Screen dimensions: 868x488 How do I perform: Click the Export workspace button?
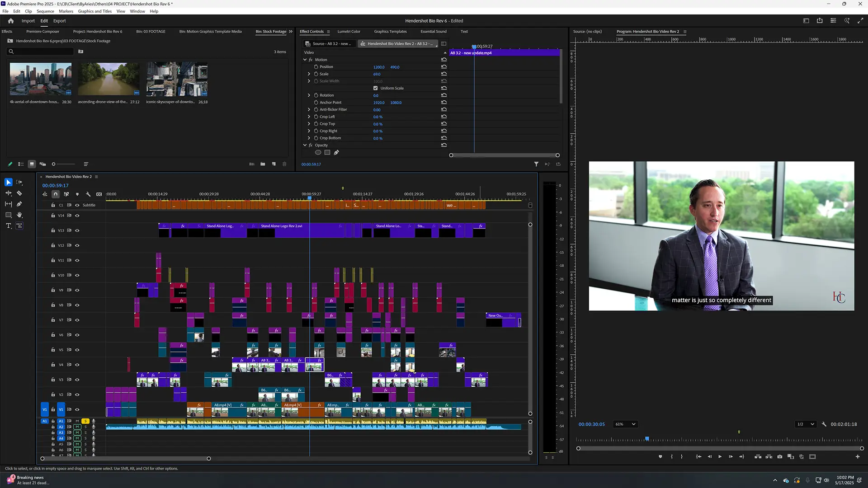coord(59,21)
